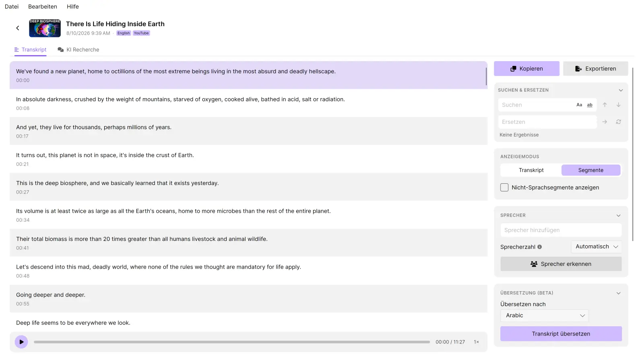Image resolution: width=644 pixels, height=362 pixels.
Task: Click the replace all refresh icon
Action: [619, 122]
